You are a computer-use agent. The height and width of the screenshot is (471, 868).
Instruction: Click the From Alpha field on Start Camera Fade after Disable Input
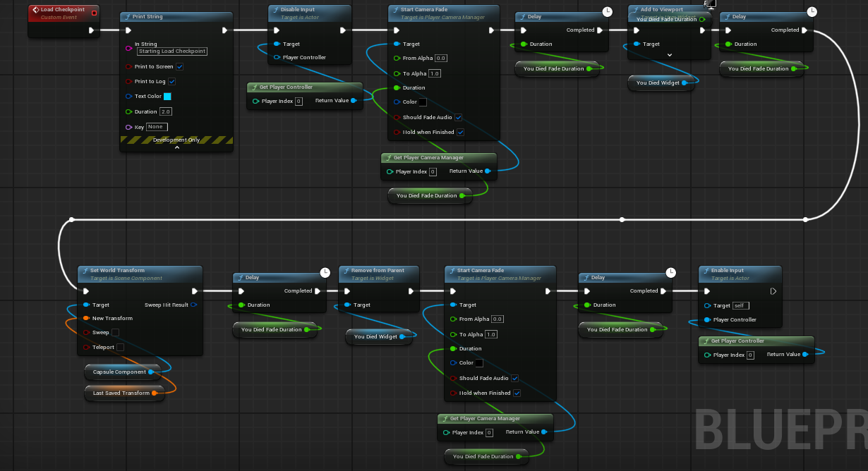tap(441, 58)
